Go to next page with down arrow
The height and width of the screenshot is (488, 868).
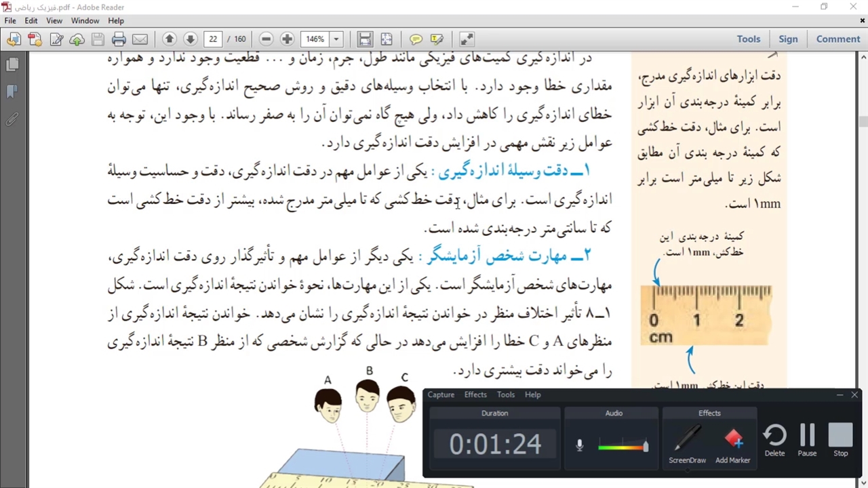(191, 39)
